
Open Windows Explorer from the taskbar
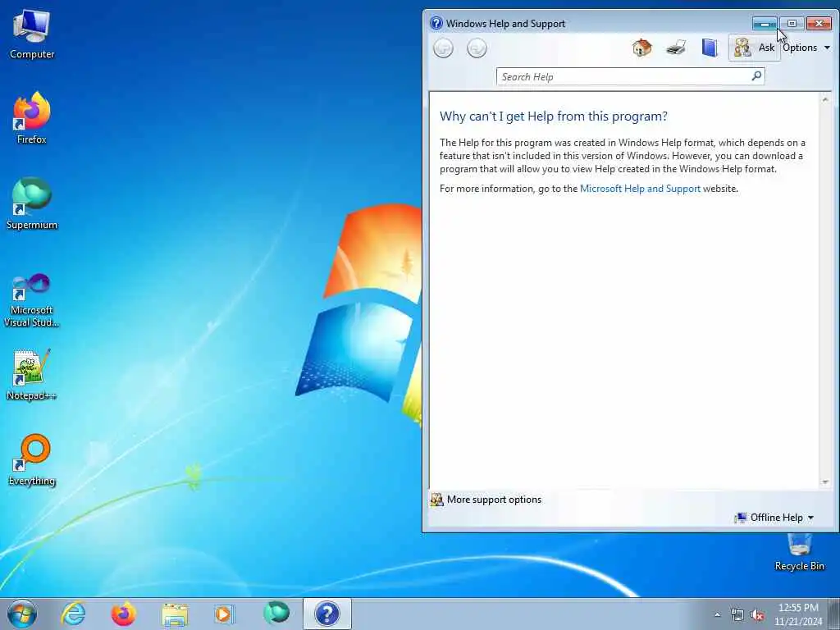175,614
